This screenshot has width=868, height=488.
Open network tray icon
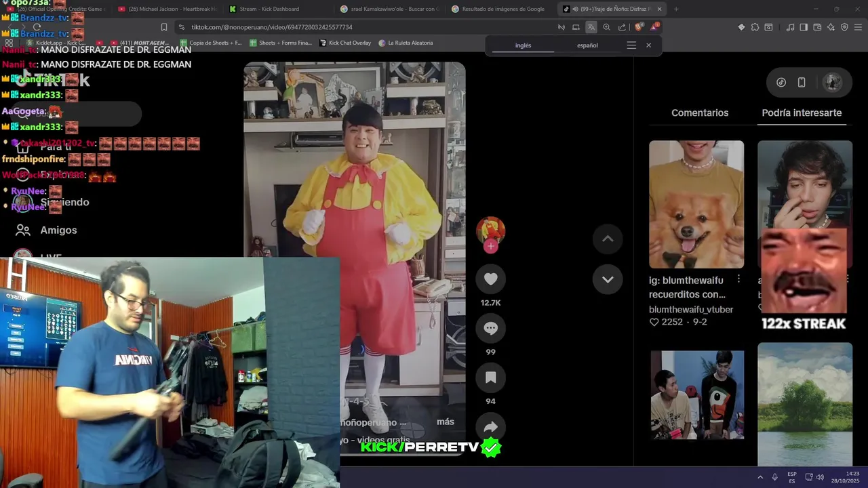click(x=810, y=477)
